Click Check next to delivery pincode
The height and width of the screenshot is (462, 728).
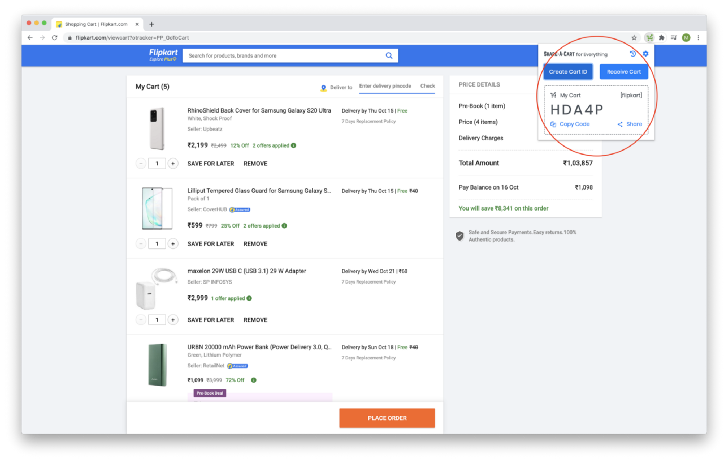(428, 86)
